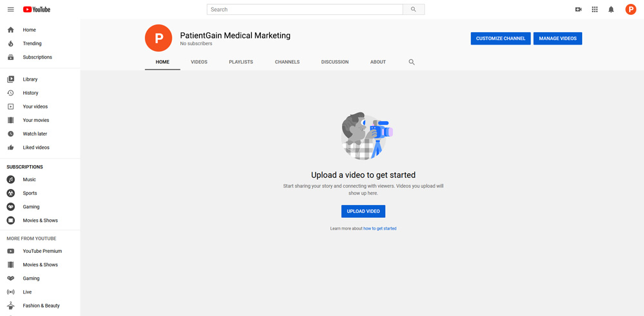
Task: Switch to the DISCUSSION tab
Action: (x=335, y=62)
